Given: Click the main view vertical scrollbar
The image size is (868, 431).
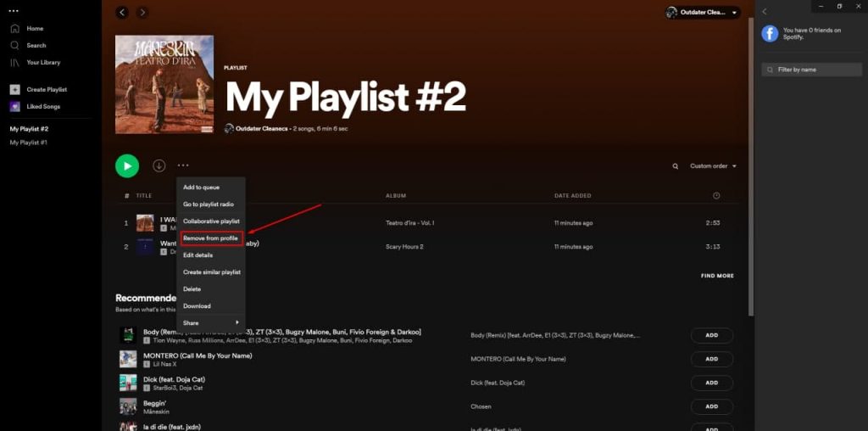Looking at the screenshot, I should tap(751, 166).
